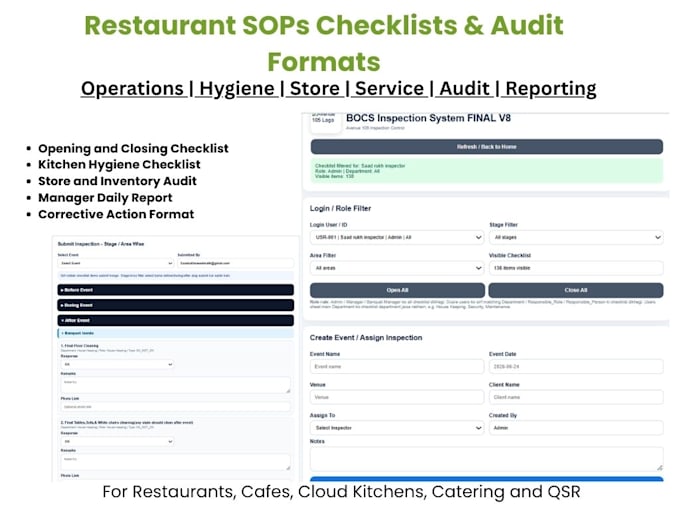Open the Area Filter dropdown
The height and width of the screenshot is (510, 680).
click(x=397, y=268)
